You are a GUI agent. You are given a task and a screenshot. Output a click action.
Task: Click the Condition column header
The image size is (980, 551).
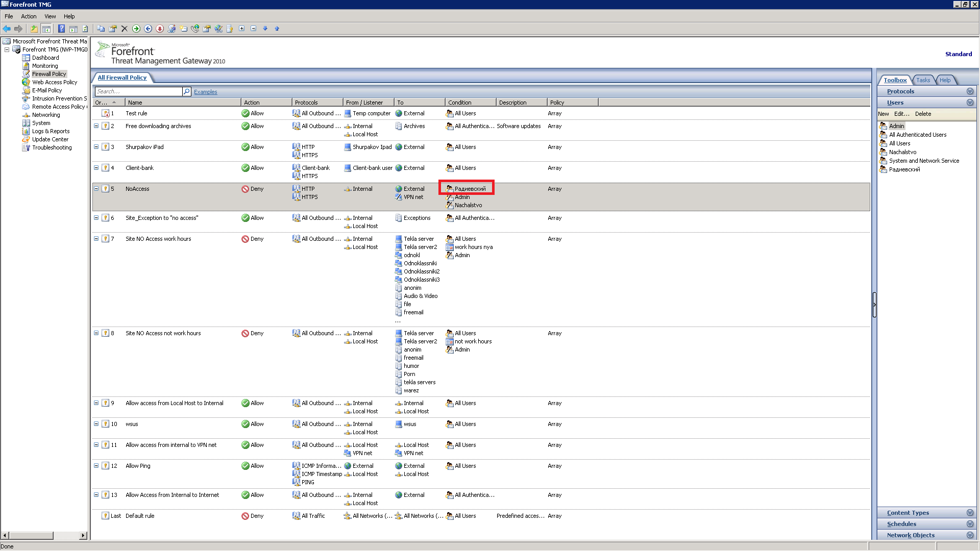click(470, 103)
